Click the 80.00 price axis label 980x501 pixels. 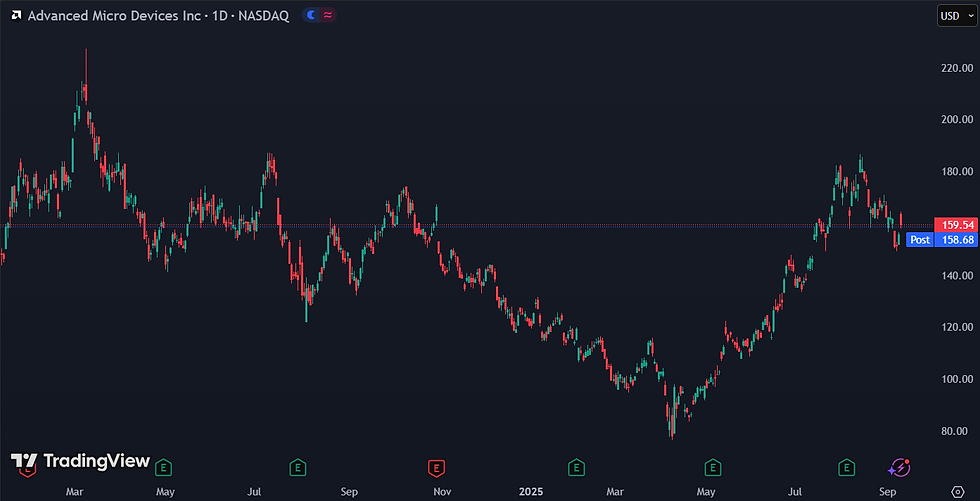(x=956, y=431)
